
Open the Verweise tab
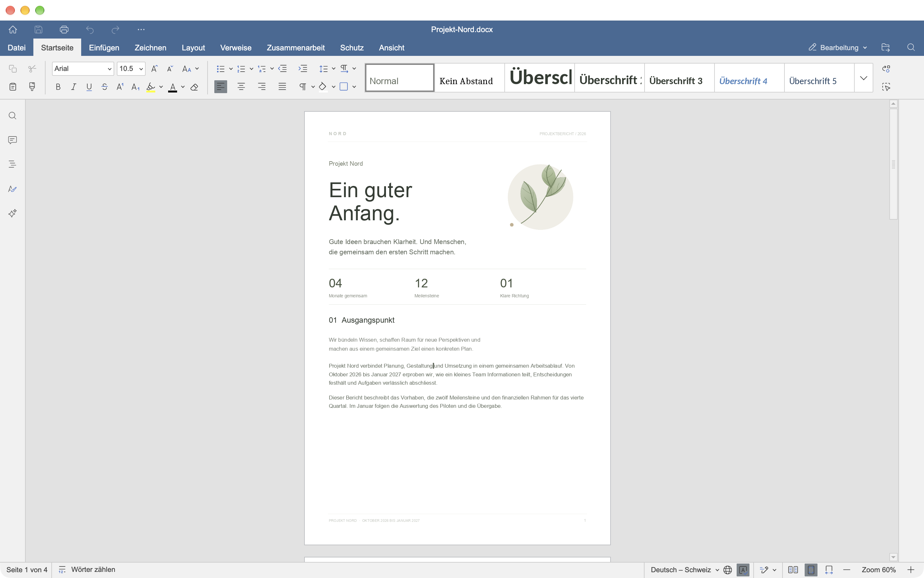pyautogui.click(x=235, y=48)
